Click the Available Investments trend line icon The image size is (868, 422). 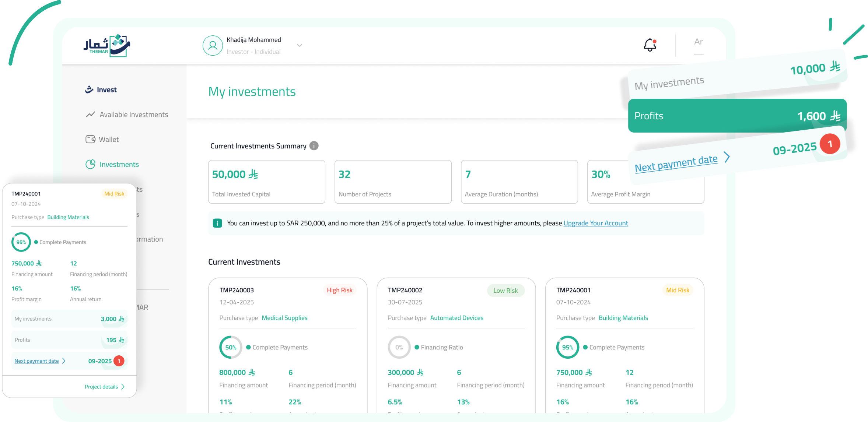point(90,115)
